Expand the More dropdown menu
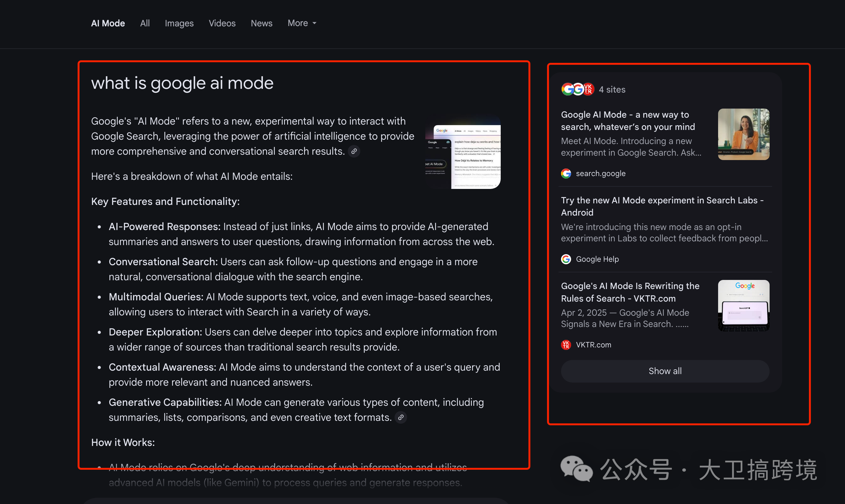The width and height of the screenshot is (845, 504). [x=302, y=23]
